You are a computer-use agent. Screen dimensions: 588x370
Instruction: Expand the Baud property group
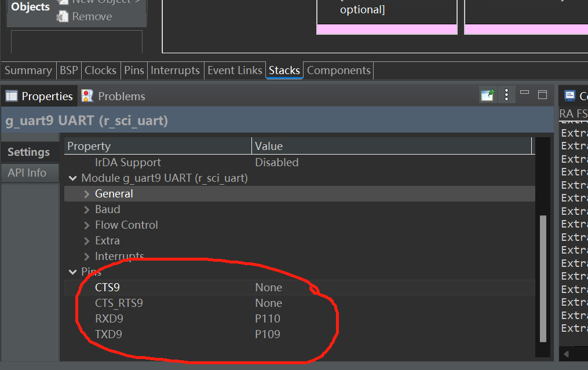coord(87,210)
